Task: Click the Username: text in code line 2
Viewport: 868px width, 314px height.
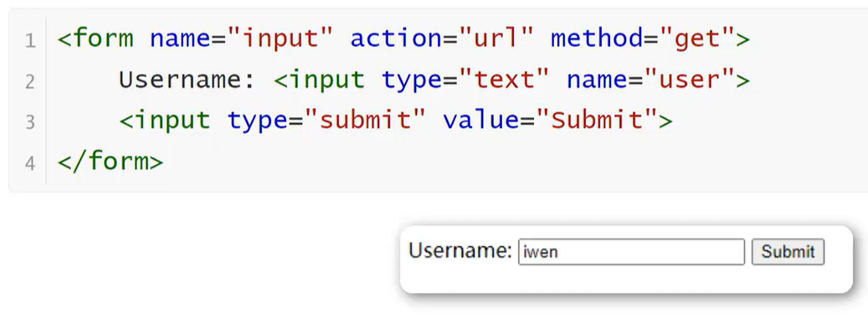Action: click(187, 80)
